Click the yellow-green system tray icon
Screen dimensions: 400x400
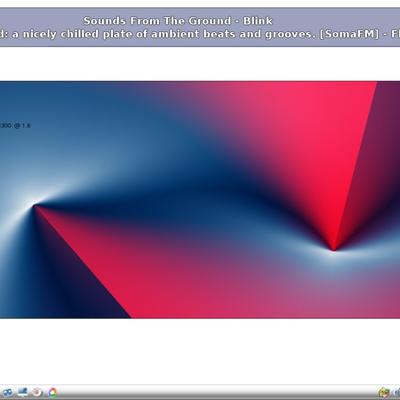coord(384,392)
